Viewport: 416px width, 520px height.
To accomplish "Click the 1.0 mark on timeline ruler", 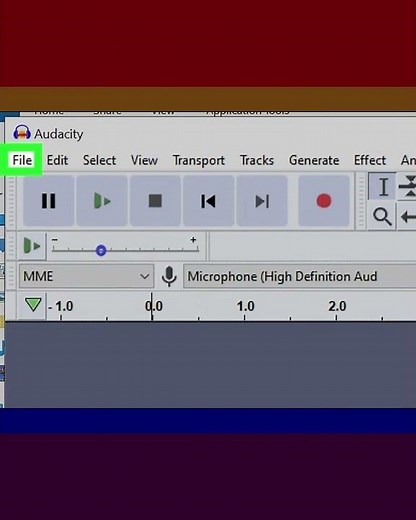I will 245,306.
